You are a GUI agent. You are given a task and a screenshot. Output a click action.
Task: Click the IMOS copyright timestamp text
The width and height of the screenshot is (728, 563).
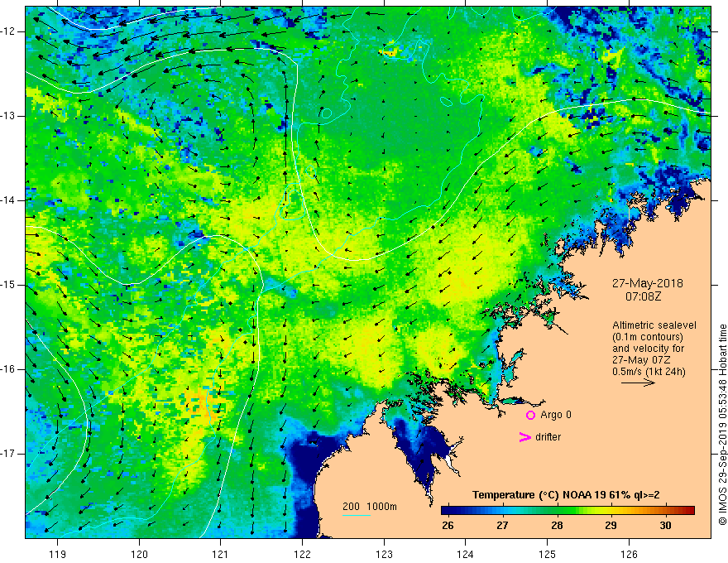pyautogui.click(x=722, y=425)
